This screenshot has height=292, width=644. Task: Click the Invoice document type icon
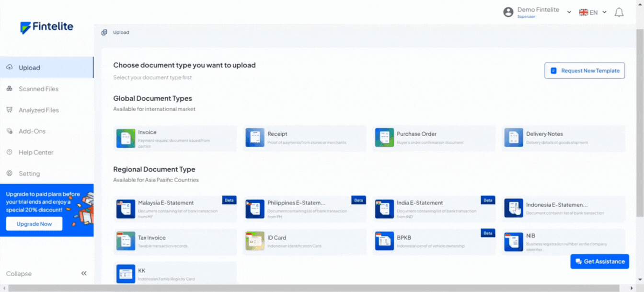[126, 138]
